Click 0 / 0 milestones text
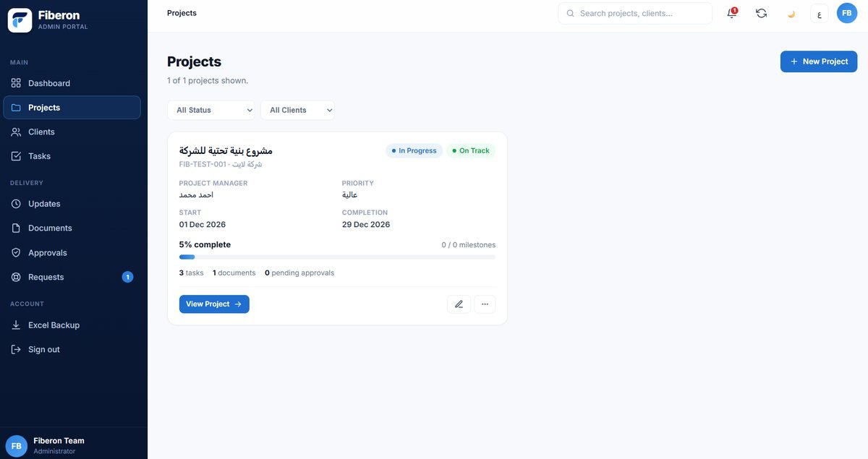Screen dimensions: 868x459 point(469,245)
